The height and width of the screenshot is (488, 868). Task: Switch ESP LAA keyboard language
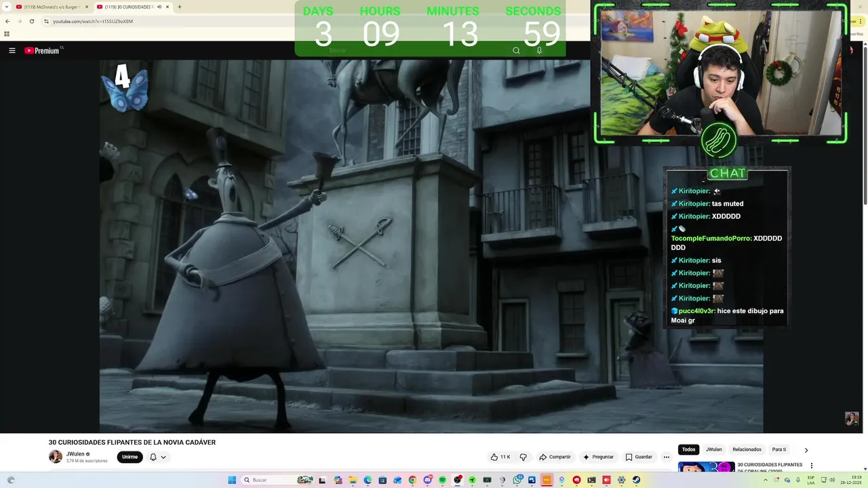(811, 480)
